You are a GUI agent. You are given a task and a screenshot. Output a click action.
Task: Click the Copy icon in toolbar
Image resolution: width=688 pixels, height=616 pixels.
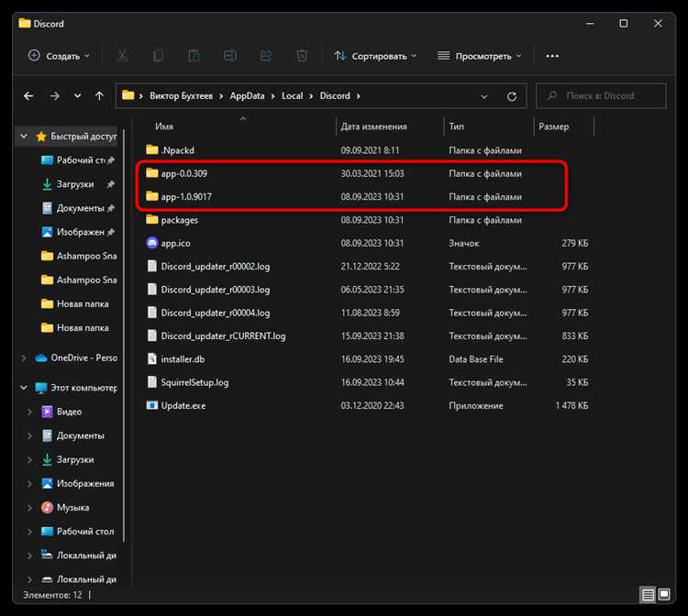(158, 56)
